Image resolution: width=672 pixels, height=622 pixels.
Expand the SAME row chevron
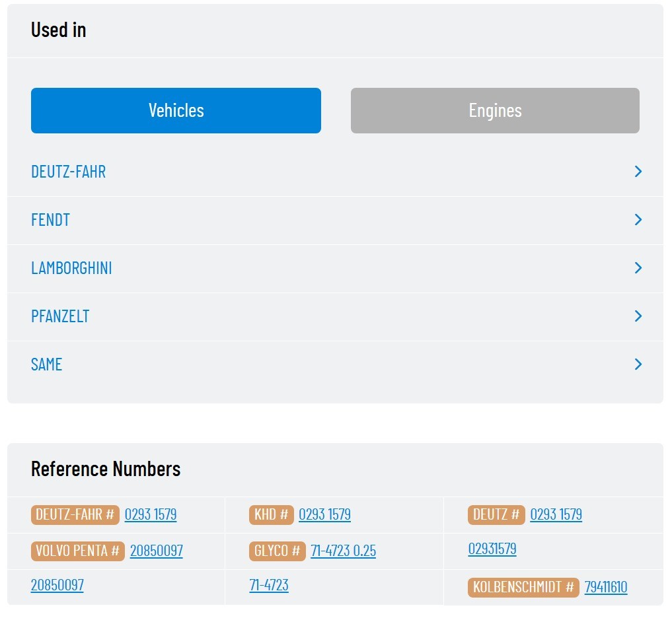tap(638, 364)
